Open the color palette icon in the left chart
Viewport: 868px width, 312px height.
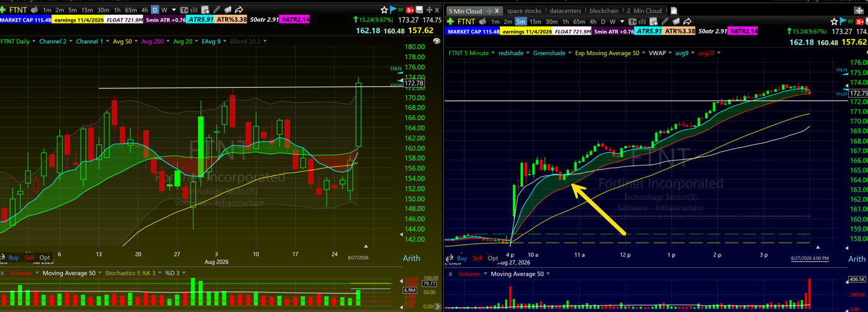coord(437,40)
